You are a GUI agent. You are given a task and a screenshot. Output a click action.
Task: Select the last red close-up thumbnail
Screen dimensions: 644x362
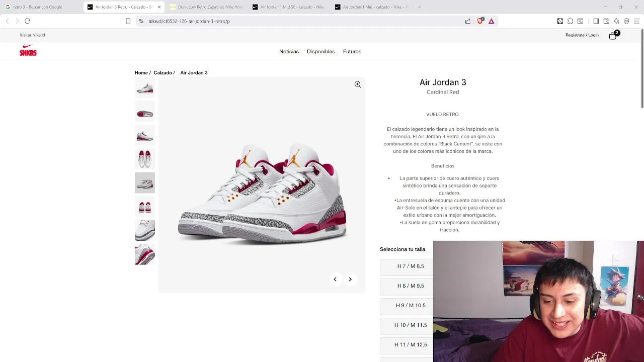click(145, 254)
